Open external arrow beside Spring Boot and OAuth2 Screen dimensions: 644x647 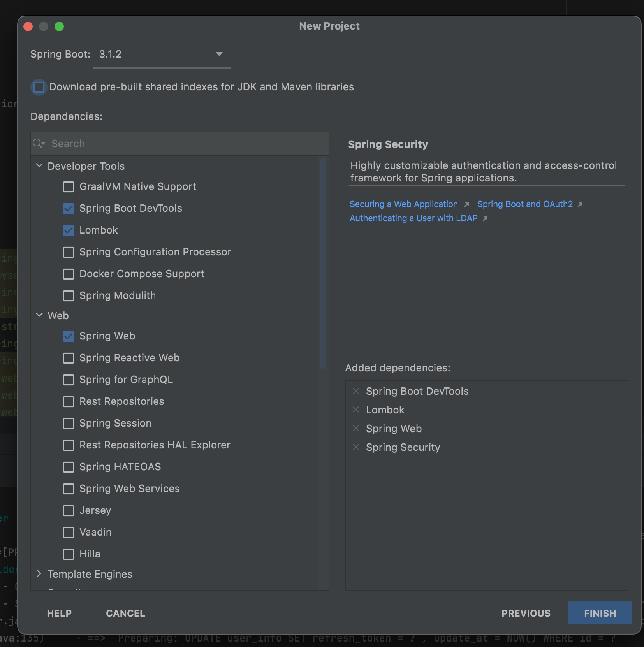click(580, 205)
